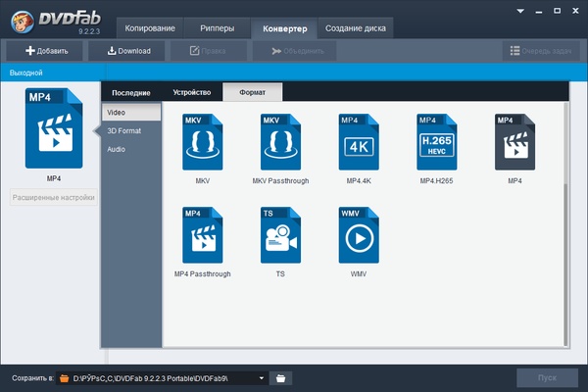Select the MP4.H265 HEVC icon

[x=437, y=142]
